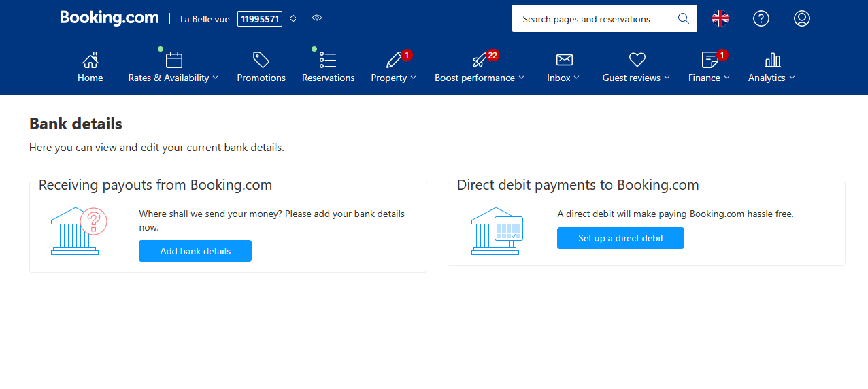Click the Finance invoice icon
Image resolution: width=868 pixels, height=389 pixels.
710,60
